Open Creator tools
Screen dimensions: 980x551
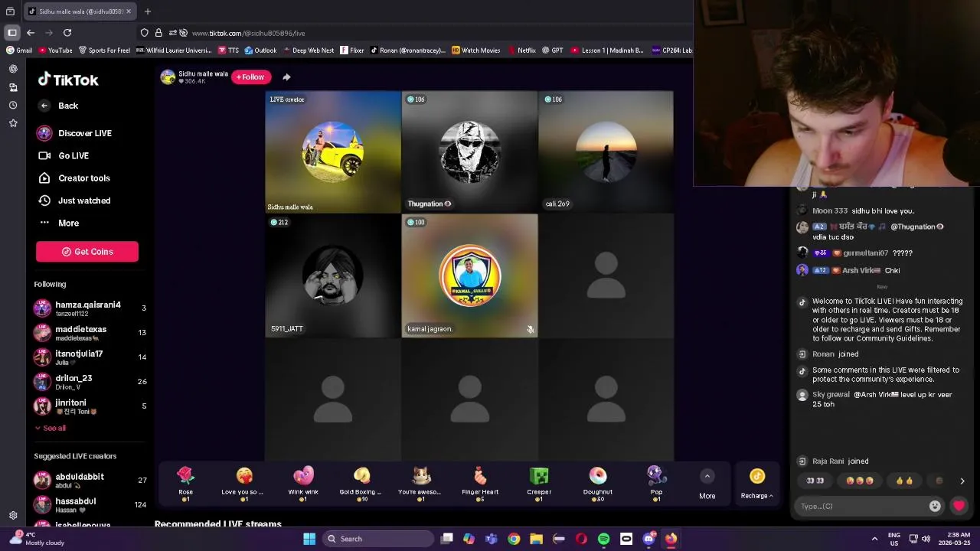click(74, 178)
